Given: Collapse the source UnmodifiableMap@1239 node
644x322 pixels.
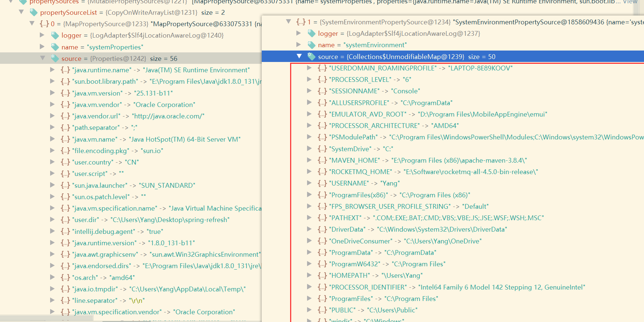Looking at the screenshot, I should (299, 56).
